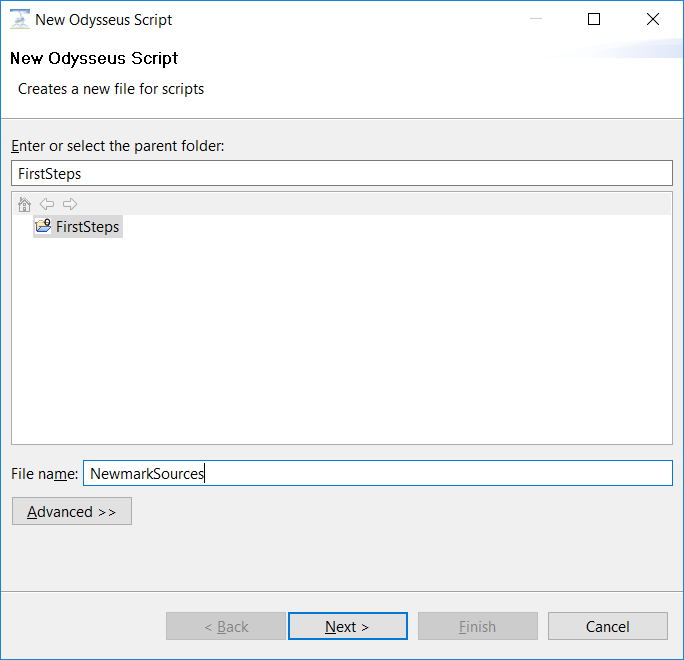Select the FirstSteps folder in the tree

87,227
